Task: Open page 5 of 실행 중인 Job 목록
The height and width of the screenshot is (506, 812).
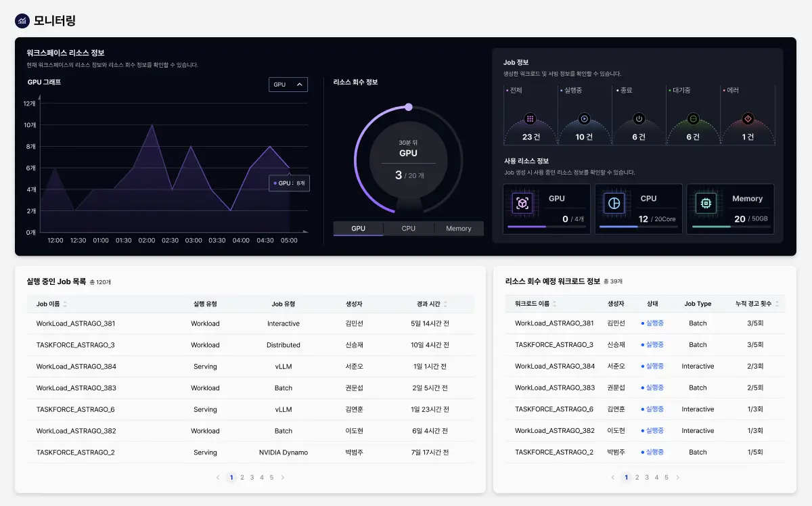Action: click(x=271, y=478)
